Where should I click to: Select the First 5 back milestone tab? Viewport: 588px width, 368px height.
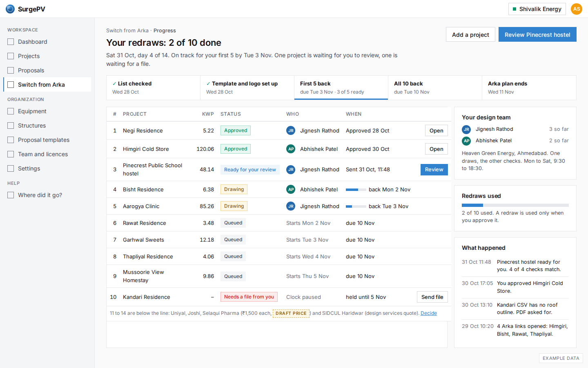pos(341,88)
